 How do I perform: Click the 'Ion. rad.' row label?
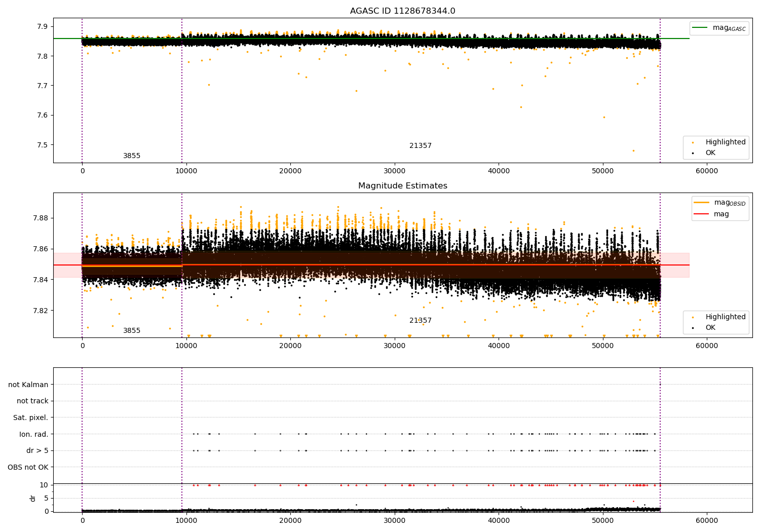click(x=34, y=434)
